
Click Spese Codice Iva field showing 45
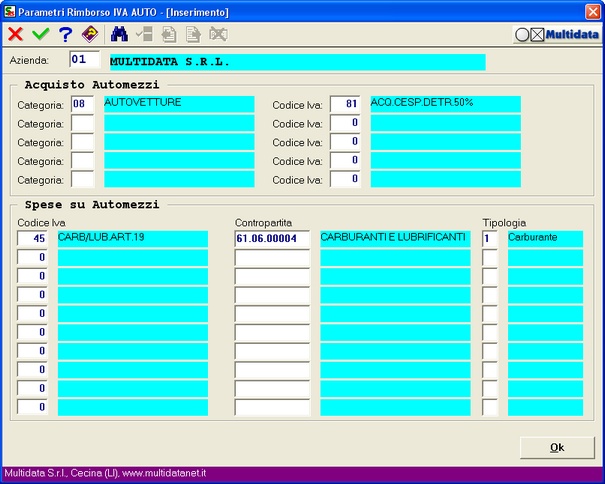coord(32,239)
